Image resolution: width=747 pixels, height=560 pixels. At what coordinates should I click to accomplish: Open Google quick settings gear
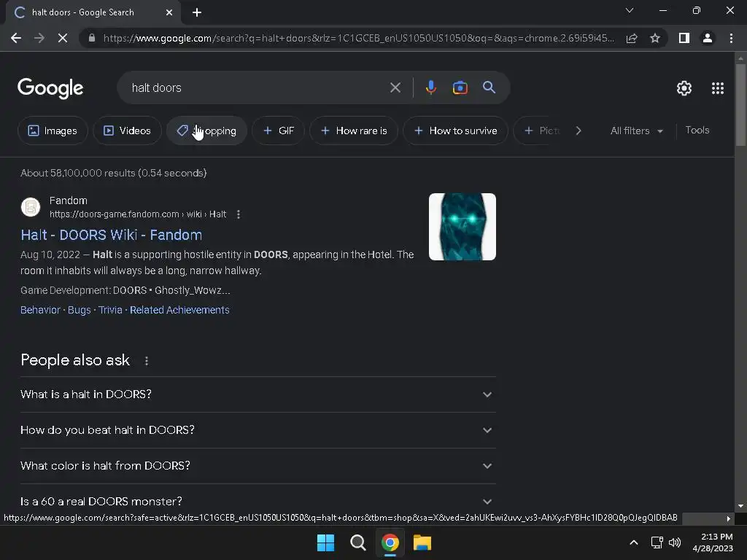684,88
